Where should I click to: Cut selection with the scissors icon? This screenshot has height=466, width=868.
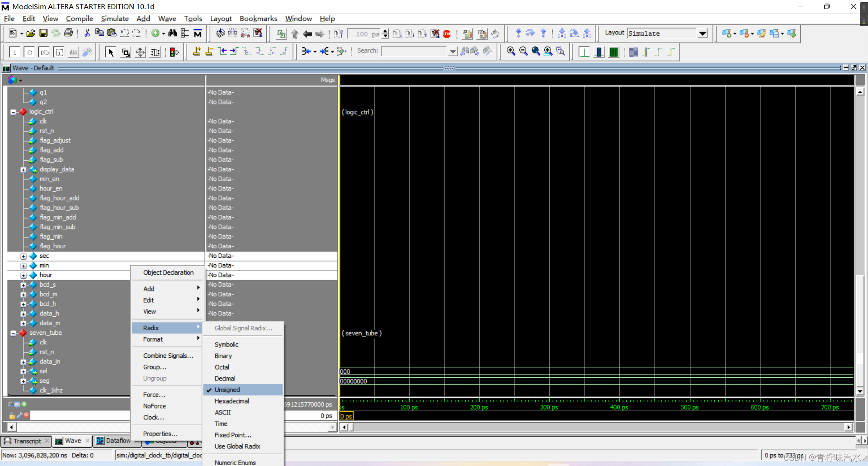tap(87, 33)
